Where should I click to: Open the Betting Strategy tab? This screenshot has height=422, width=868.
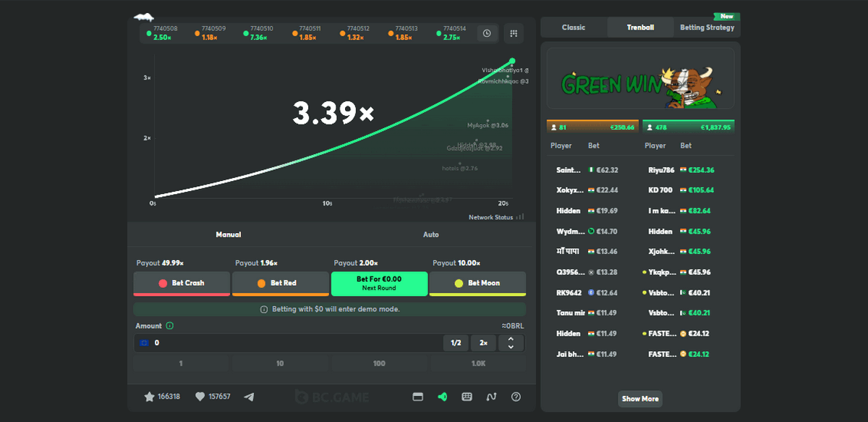[707, 28]
